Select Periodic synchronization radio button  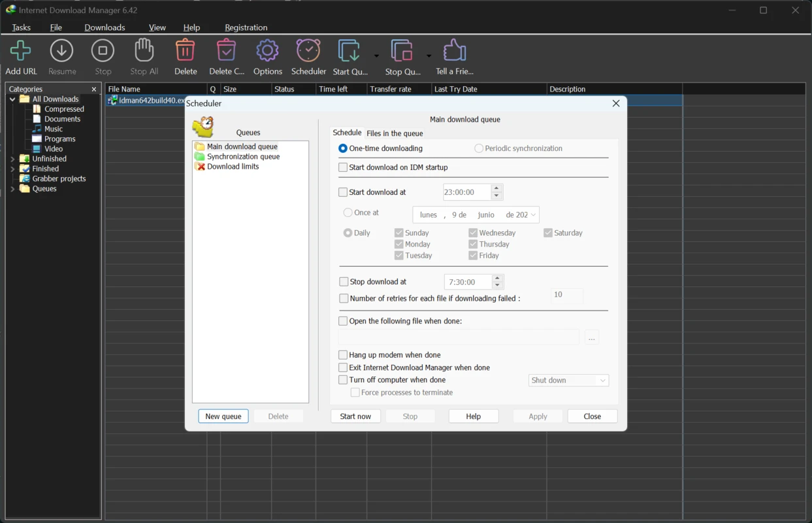tap(479, 148)
